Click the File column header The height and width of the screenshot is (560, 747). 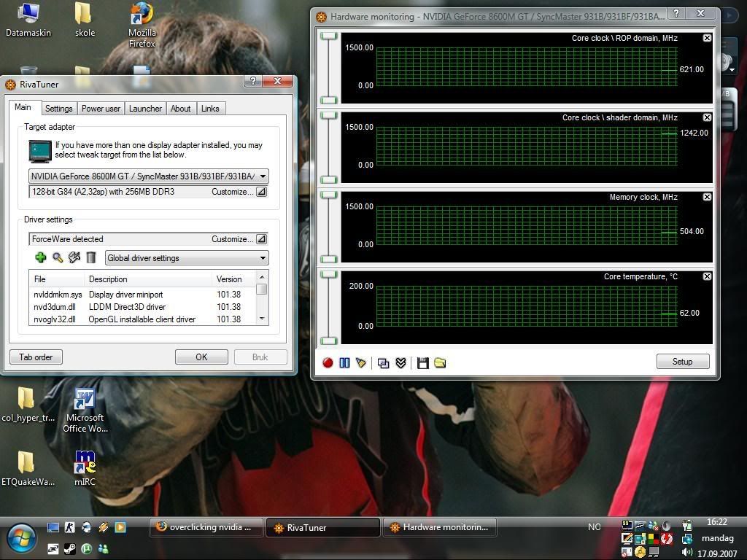(x=57, y=279)
